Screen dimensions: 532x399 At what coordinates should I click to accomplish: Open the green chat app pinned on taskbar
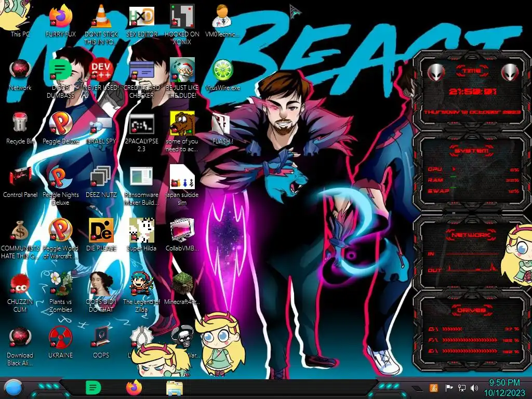93,388
